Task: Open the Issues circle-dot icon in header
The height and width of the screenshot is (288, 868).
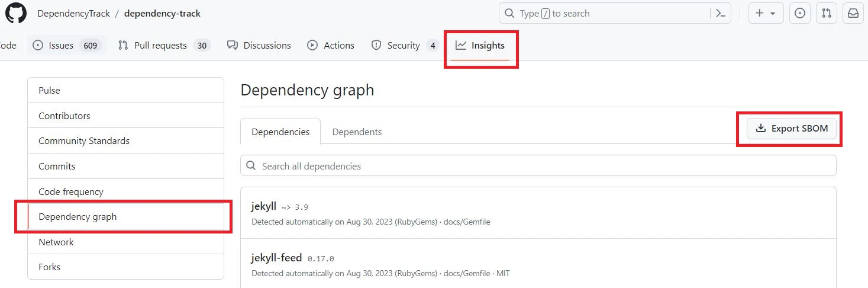Action: tap(800, 13)
